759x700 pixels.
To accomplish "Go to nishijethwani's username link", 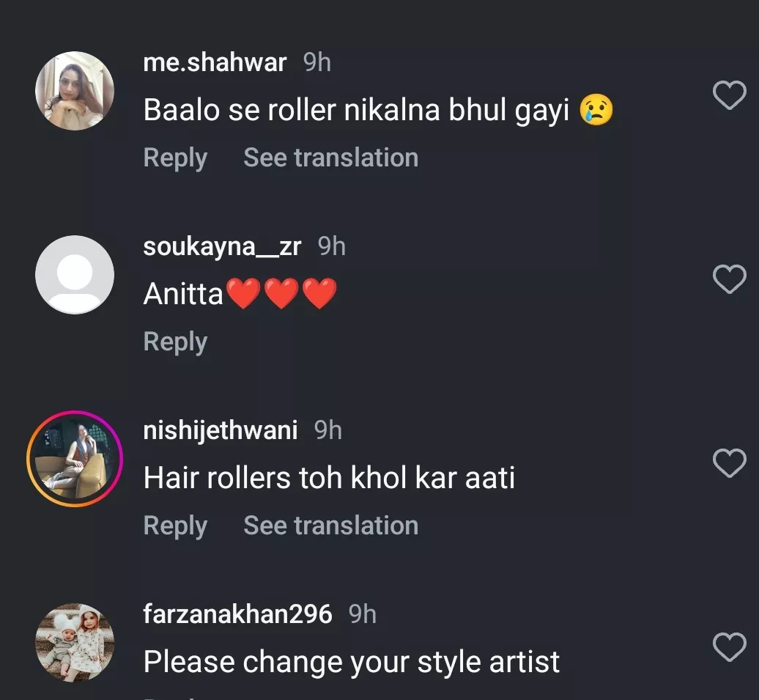I will pyautogui.click(x=221, y=430).
